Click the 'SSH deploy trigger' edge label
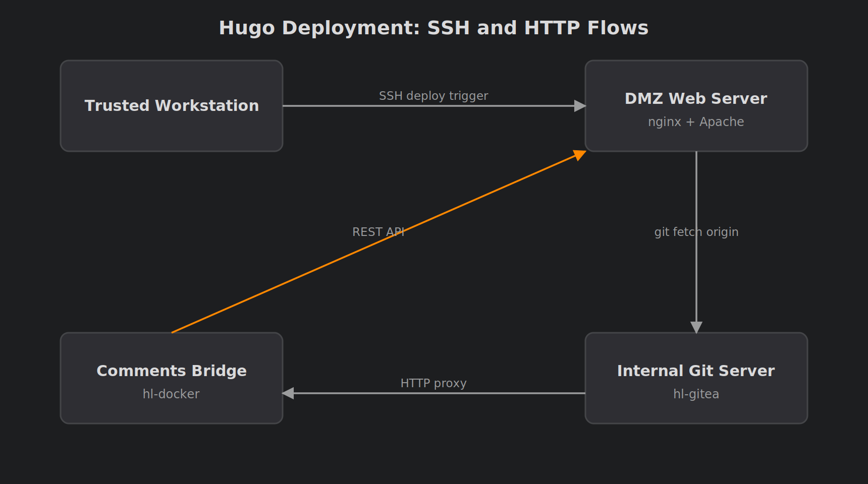This screenshot has height=484, width=868. 433,96
